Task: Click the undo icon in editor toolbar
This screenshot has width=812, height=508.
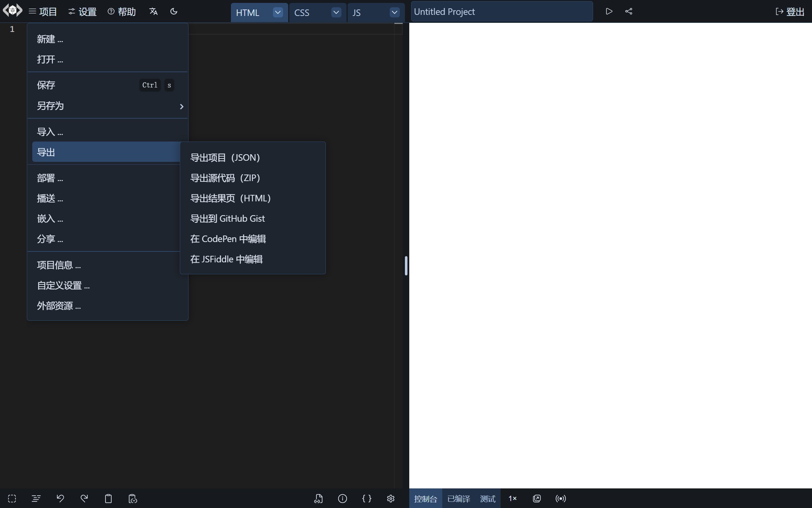Action: (60, 499)
